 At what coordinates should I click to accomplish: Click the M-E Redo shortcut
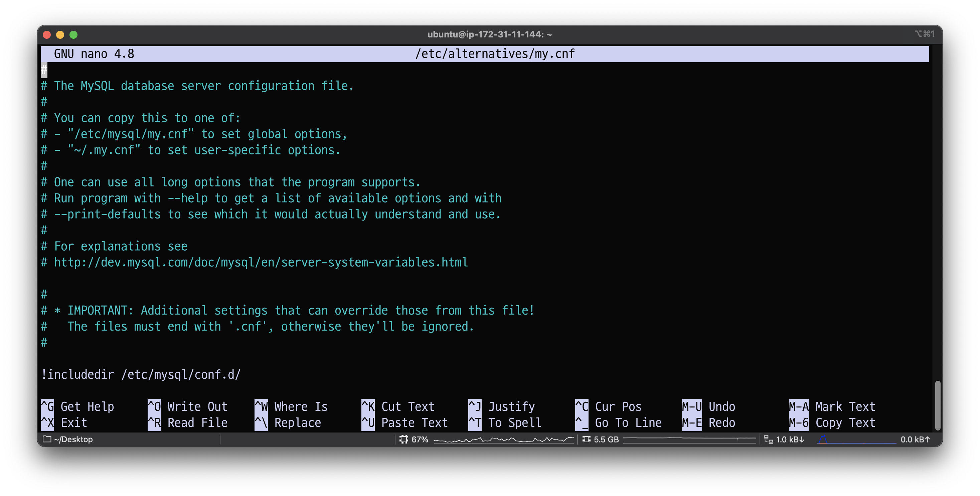click(x=709, y=422)
